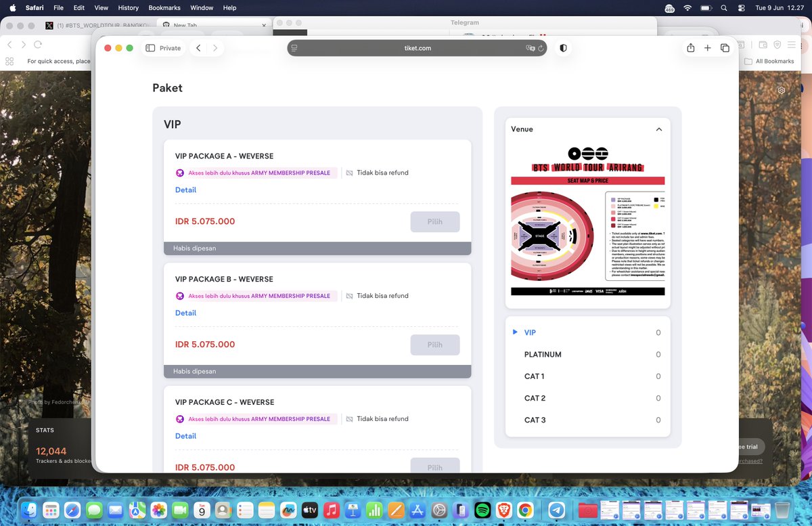Viewport: 812px width, 526px height.
Task: Open the View menu
Action: coord(101,7)
